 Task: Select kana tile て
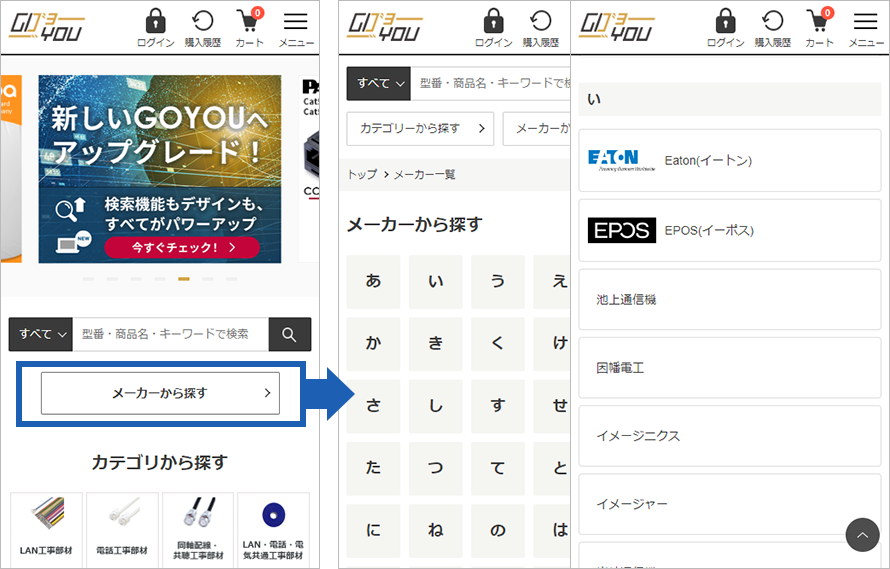(498, 468)
